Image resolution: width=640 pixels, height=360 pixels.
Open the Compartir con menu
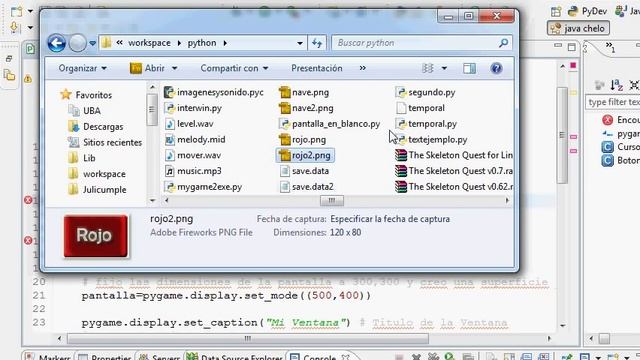(234, 68)
